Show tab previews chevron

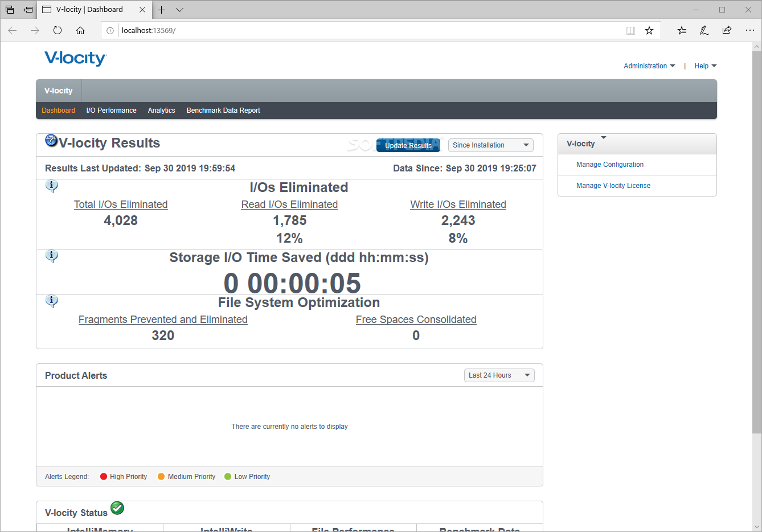179,10
